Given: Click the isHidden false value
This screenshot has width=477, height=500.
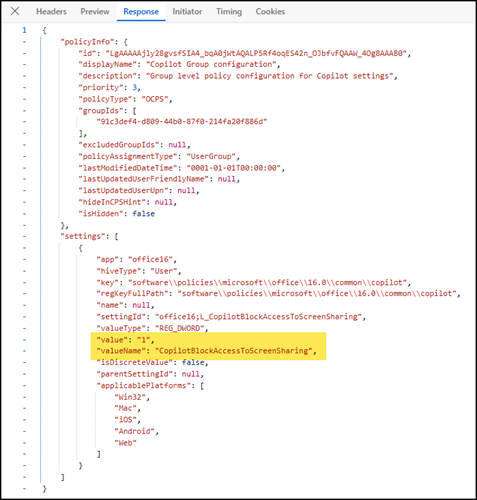Looking at the screenshot, I should [144, 214].
